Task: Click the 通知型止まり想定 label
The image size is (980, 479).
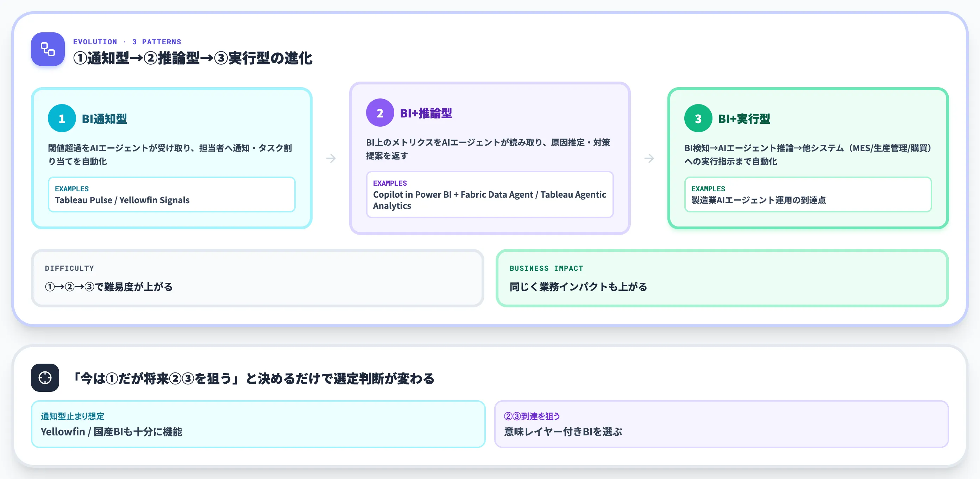Action: (x=72, y=416)
